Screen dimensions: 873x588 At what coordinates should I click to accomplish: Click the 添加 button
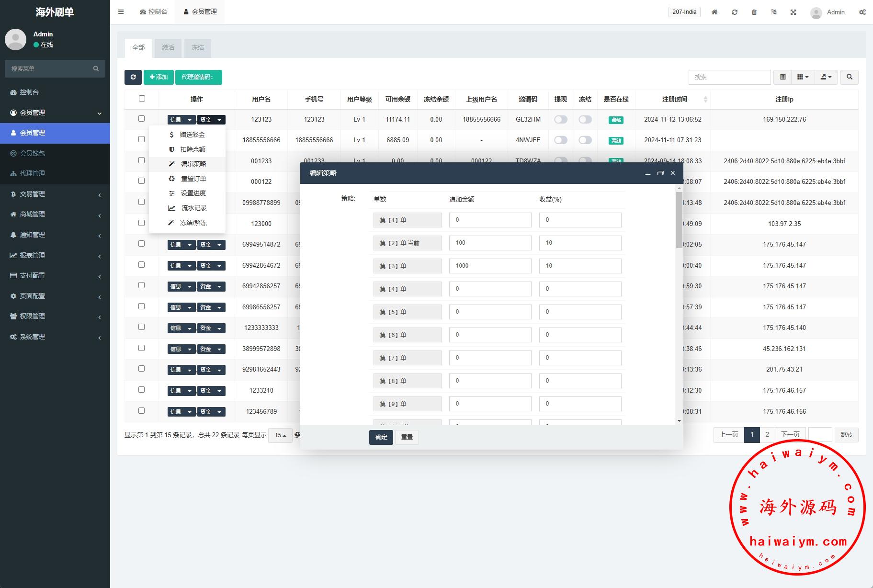pos(159,77)
